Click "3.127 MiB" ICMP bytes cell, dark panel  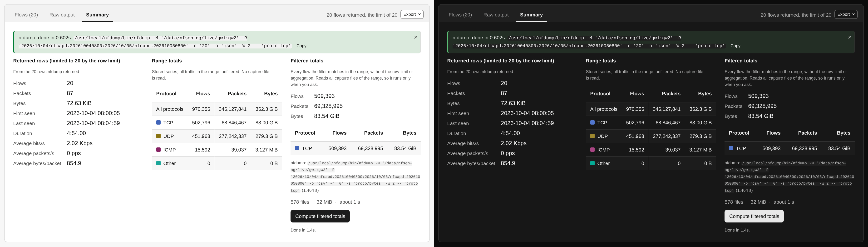tap(700, 150)
